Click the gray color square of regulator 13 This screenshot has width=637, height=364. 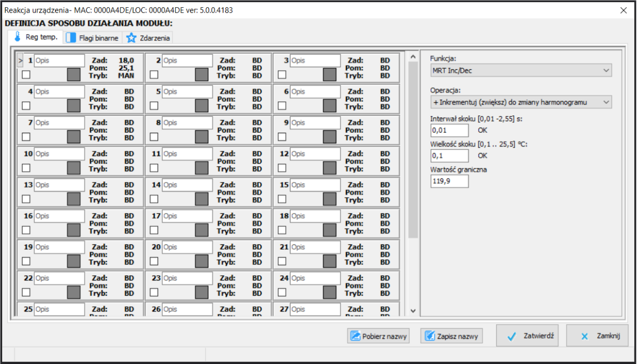coord(74,199)
